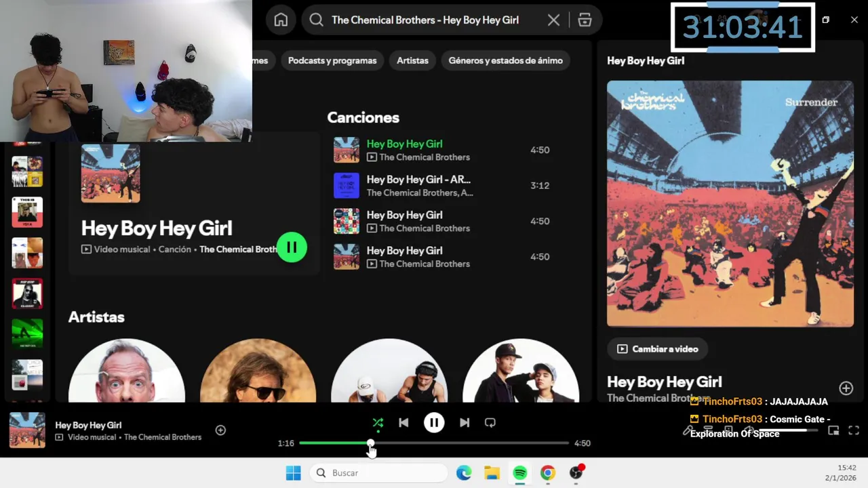Click thumbnail of fourth Hey Boy Hey Girl song
868x488 pixels.
(x=347, y=257)
